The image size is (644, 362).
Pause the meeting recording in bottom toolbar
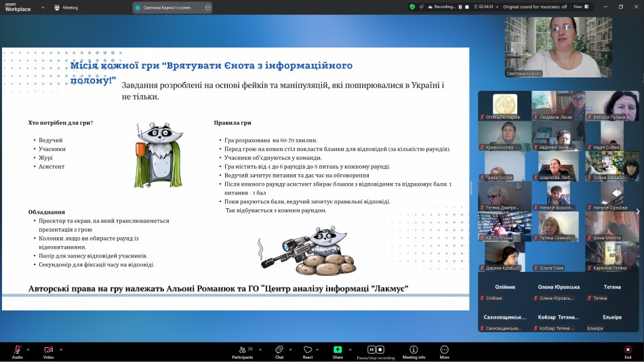371,350
